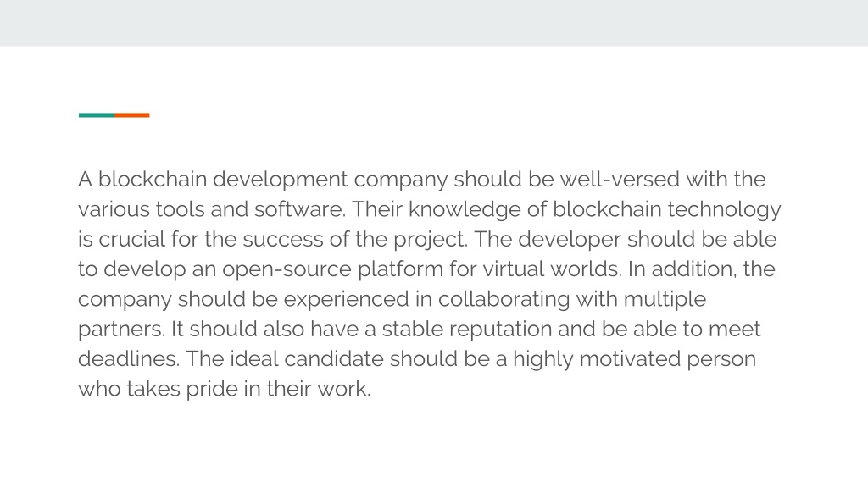Click the words "virtual worlds"
This screenshot has height=488, width=868.
(551, 269)
